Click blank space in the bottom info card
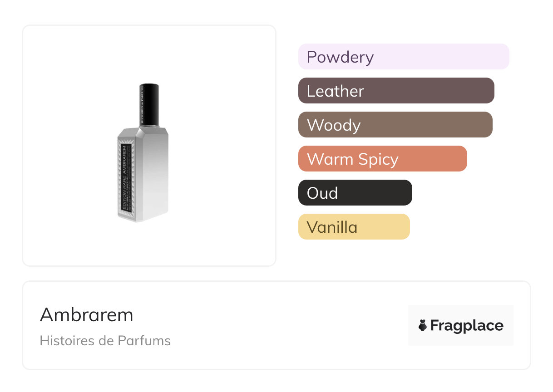This screenshot has width=553, height=392. 281,327
